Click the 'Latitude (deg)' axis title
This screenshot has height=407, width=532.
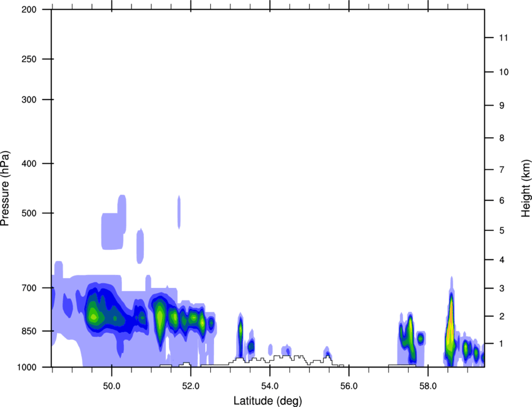coord(268,401)
